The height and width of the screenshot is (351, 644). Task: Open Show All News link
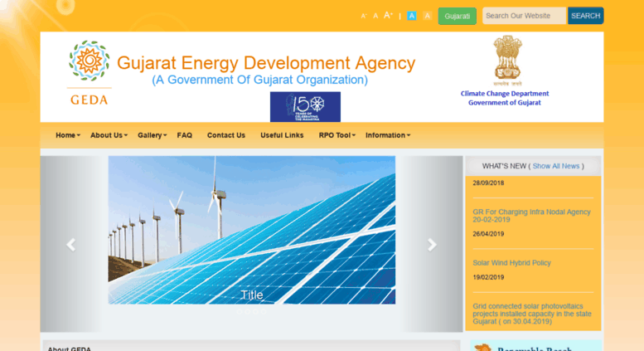tap(556, 166)
